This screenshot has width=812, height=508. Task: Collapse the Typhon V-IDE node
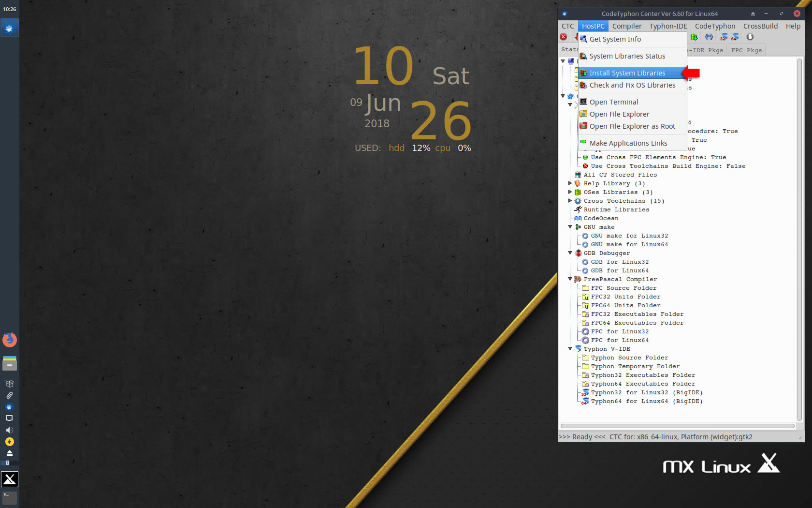pos(570,349)
